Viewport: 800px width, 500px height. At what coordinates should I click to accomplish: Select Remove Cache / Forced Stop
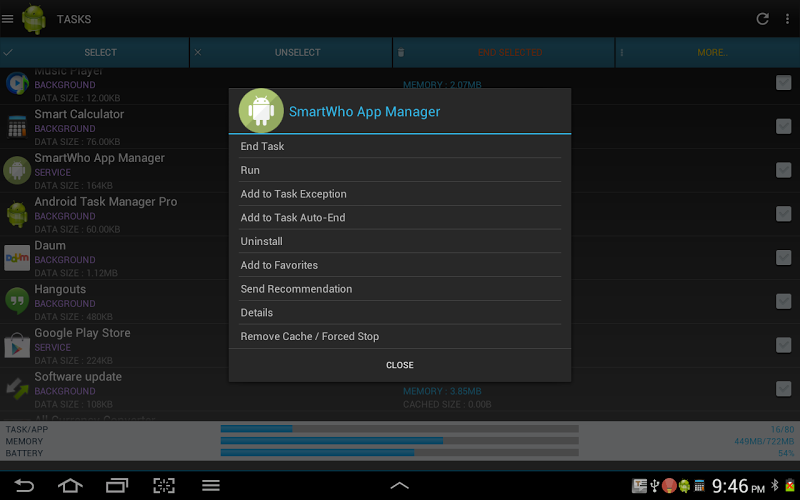(400, 336)
